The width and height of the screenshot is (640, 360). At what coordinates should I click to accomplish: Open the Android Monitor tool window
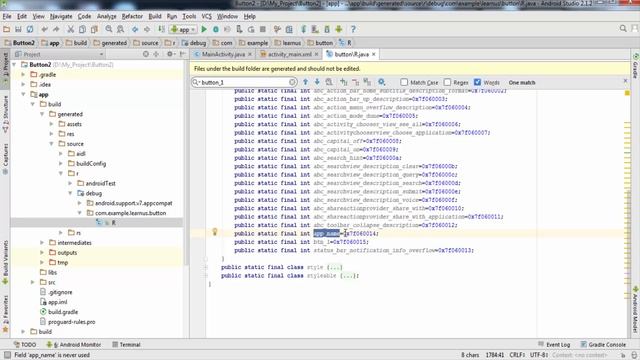(x=73, y=344)
